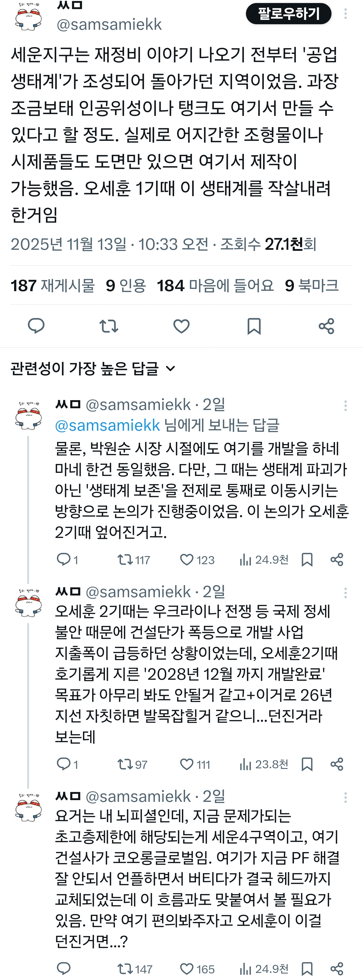Bookmark the main post
The width and height of the screenshot is (363, 980).
[254, 326]
